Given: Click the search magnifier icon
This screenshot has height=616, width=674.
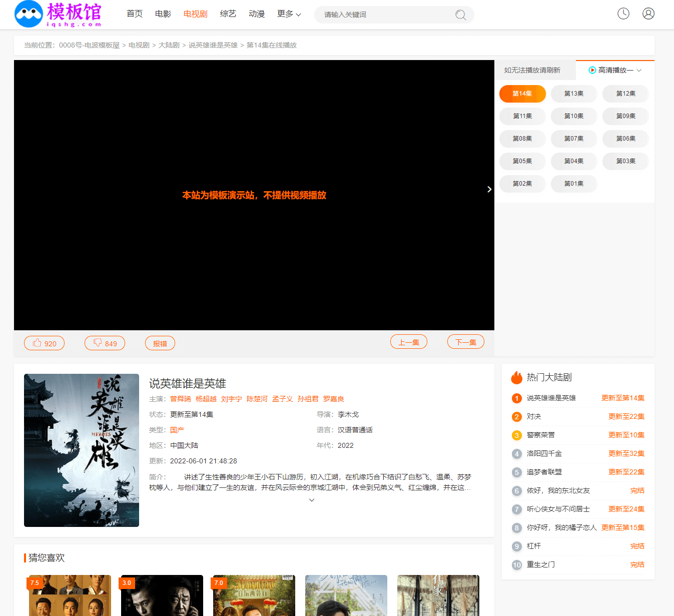Looking at the screenshot, I should 460,15.
